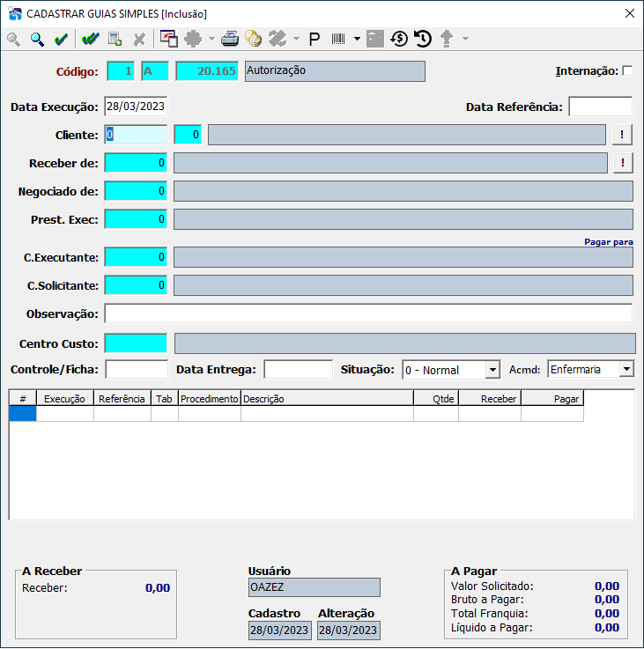Click the Código field showing letter A
The image size is (644, 649).
[x=155, y=70]
